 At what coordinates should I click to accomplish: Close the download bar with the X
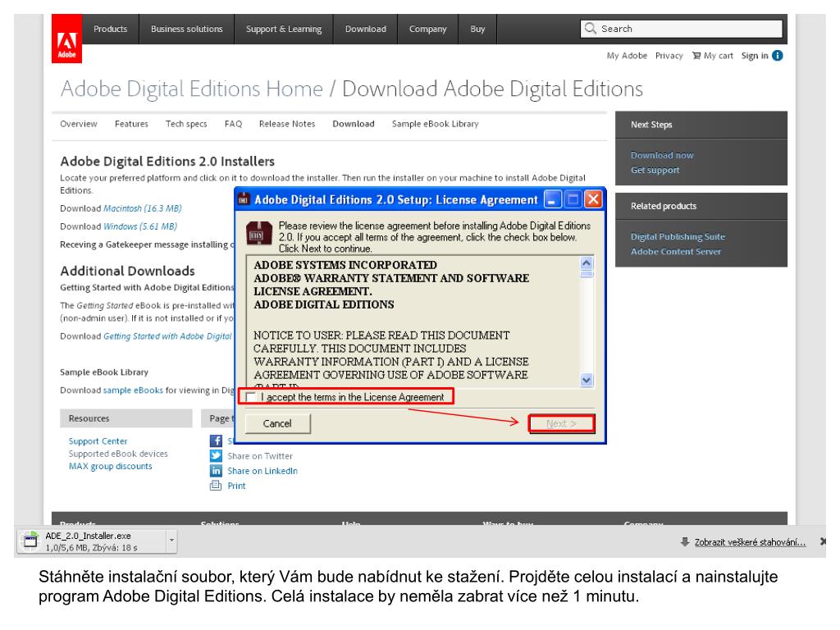click(823, 541)
